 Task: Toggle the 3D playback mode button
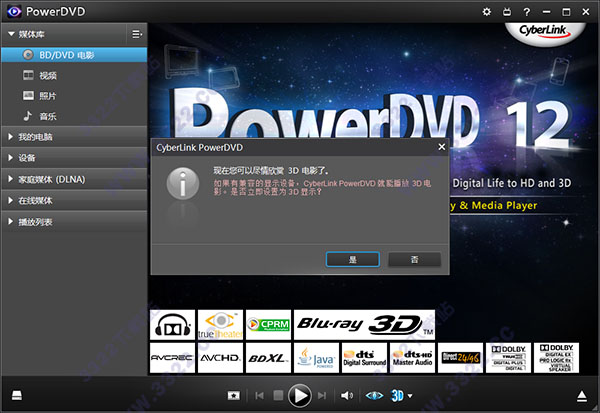(x=397, y=395)
